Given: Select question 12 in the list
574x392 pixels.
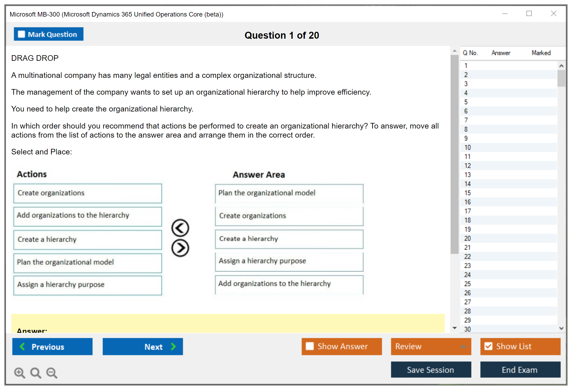Looking at the screenshot, I should click(467, 166).
